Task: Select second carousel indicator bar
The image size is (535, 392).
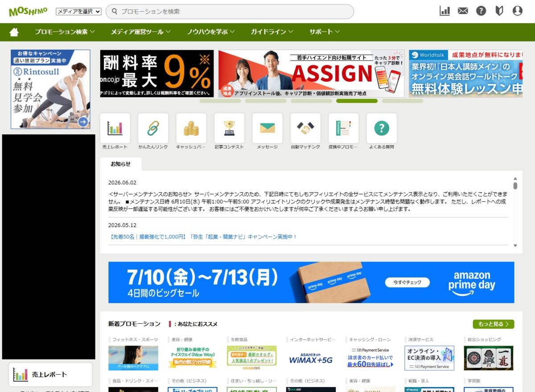Action: 266,101
